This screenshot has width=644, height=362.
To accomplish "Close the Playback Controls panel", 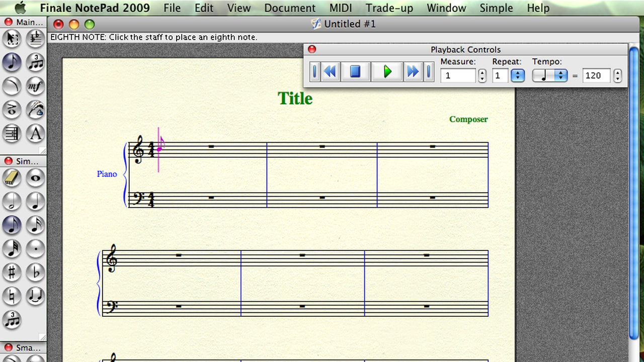I will (312, 49).
